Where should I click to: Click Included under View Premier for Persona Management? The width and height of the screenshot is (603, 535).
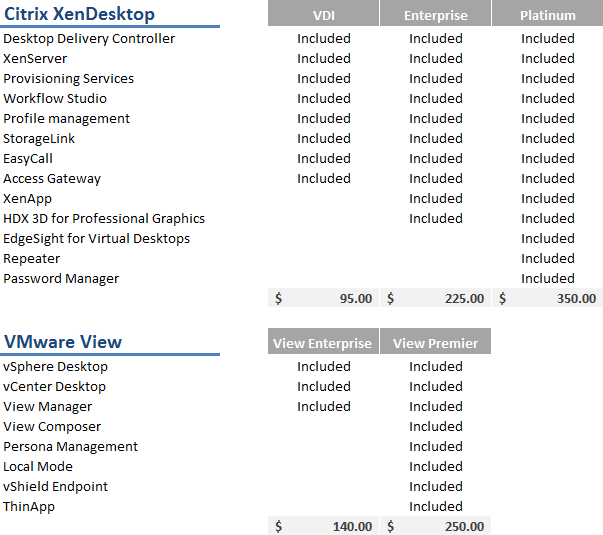pyautogui.click(x=436, y=447)
